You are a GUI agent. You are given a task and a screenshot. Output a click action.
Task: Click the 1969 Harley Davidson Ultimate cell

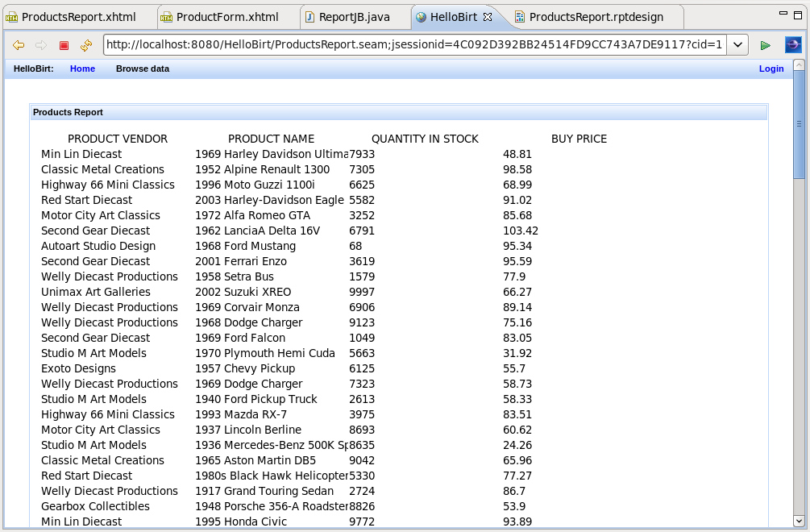(271, 155)
